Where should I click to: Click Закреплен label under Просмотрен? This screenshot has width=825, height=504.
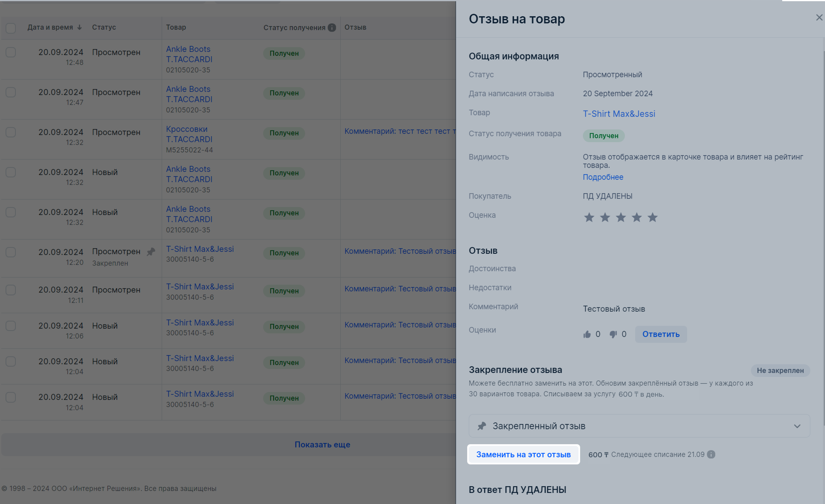pos(110,263)
